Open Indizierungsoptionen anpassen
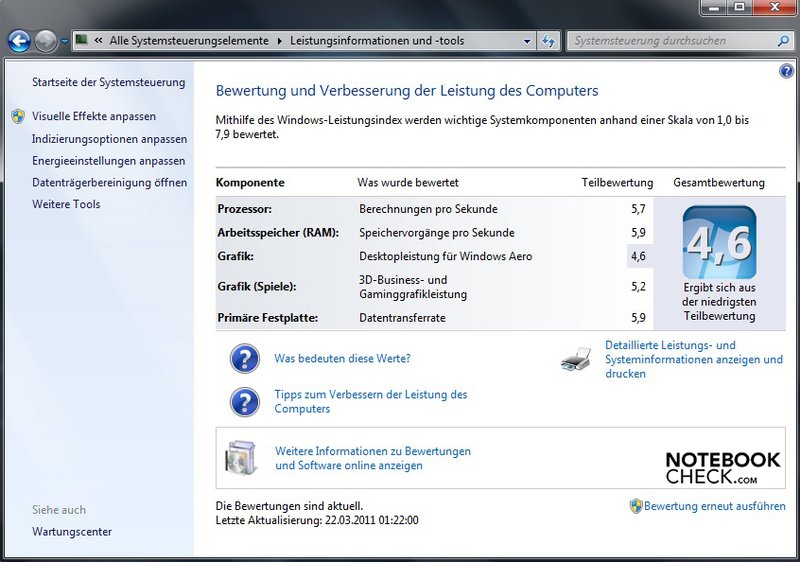 pyautogui.click(x=109, y=139)
